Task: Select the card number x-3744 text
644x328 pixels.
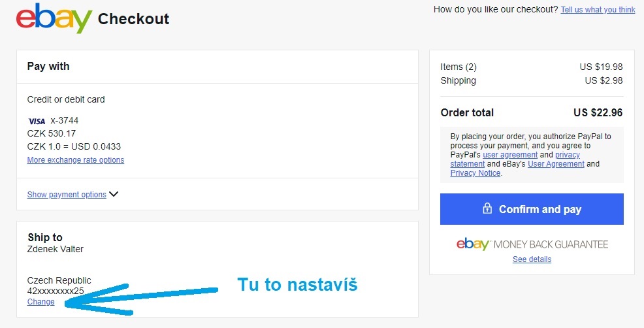Action: point(65,121)
